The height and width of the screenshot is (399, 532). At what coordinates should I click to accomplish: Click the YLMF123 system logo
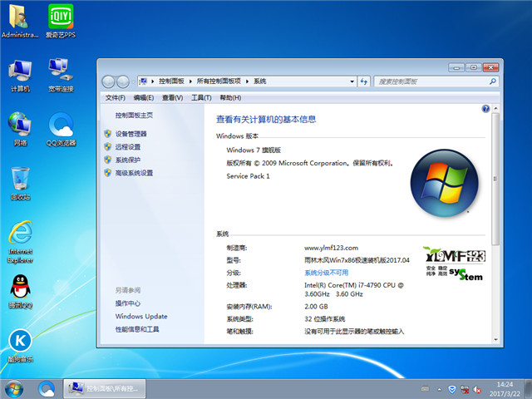[455, 264]
